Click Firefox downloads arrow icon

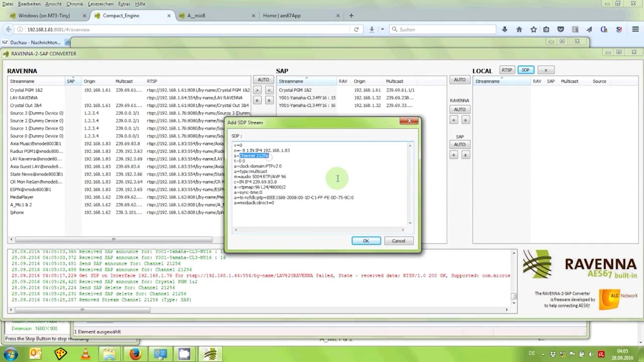(x=505, y=29)
